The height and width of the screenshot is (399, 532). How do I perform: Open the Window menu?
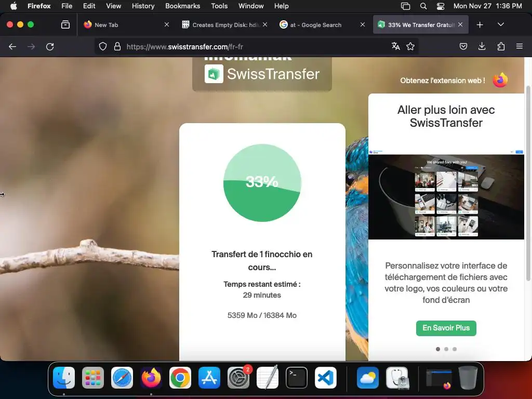tap(251, 6)
